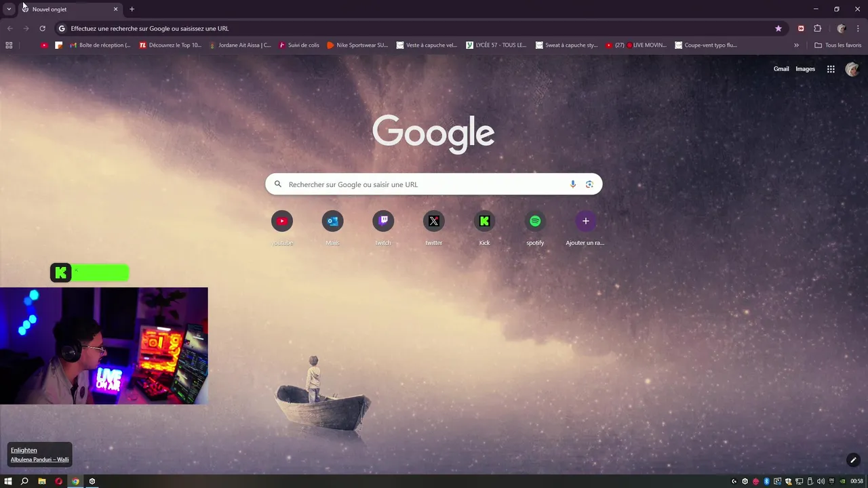
Task: Open the YouTube bookmark icon
Action: [44, 45]
